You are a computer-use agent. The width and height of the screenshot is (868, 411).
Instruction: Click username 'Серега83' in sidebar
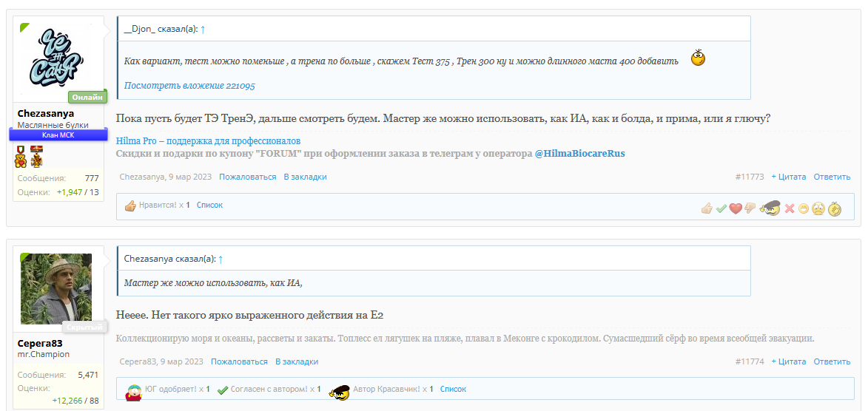point(40,343)
